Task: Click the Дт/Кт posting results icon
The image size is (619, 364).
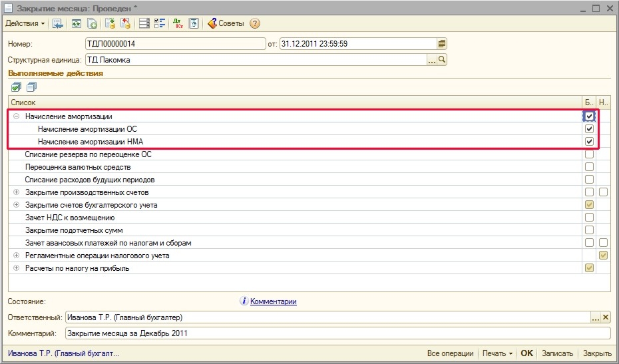Action: pos(178,23)
